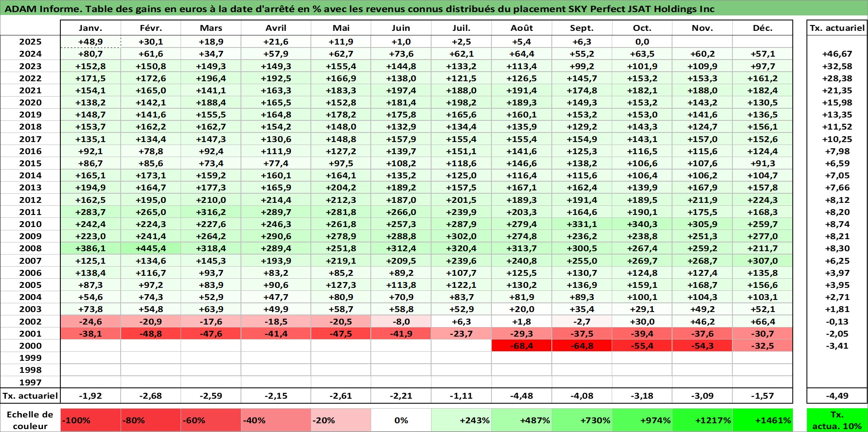Select the 2008 row label
The width and height of the screenshot is (868, 432).
(30, 248)
